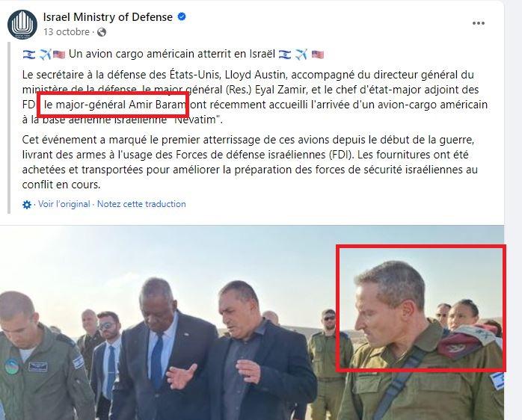Click Notez cette traduction link
Image resolution: width=522 pixels, height=420 pixels.
coord(141,204)
